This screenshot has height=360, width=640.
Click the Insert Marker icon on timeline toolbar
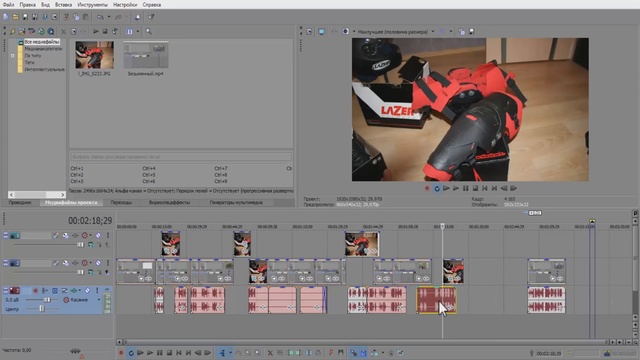coord(331,353)
